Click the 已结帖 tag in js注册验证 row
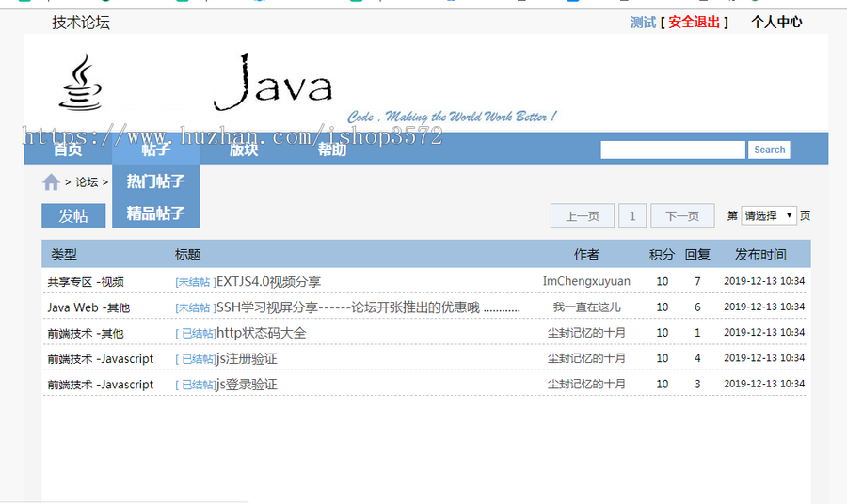This screenshot has height=504, width=847. (196, 359)
